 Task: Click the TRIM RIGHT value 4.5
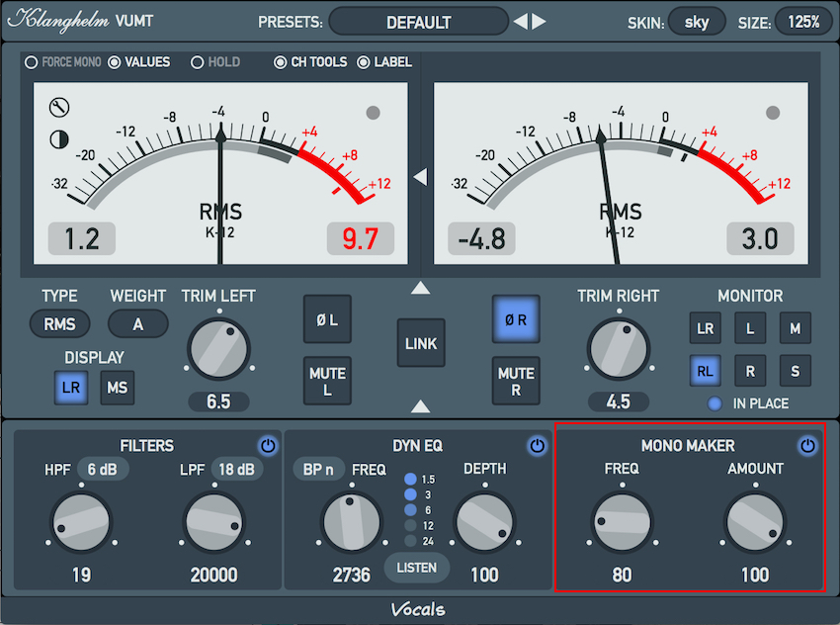click(x=619, y=402)
